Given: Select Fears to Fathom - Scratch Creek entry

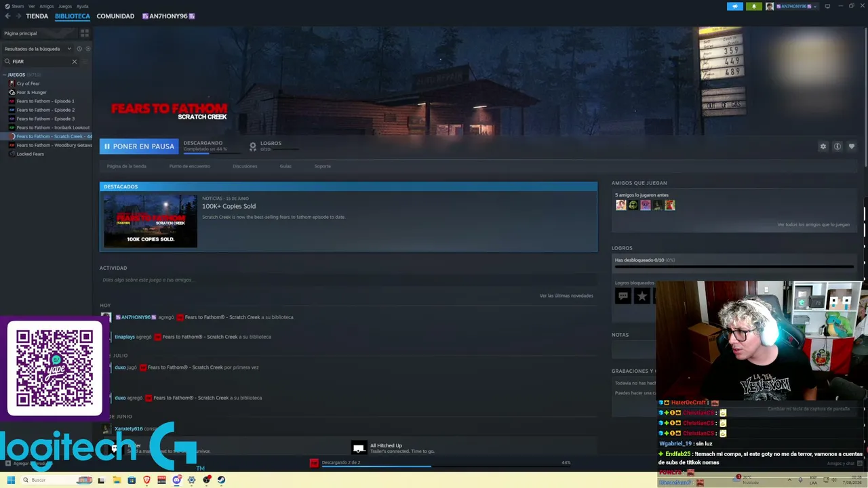Looking at the screenshot, I should coord(51,136).
